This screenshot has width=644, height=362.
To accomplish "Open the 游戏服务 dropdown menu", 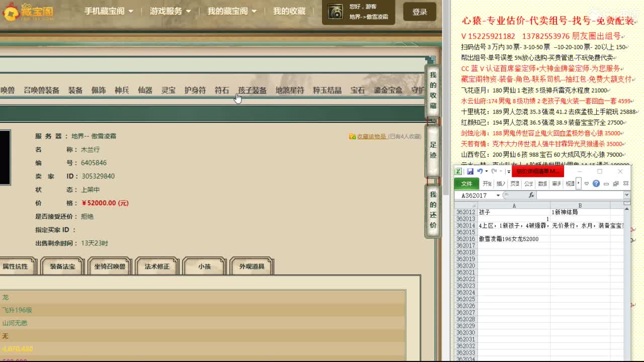I will pyautogui.click(x=167, y=11).
